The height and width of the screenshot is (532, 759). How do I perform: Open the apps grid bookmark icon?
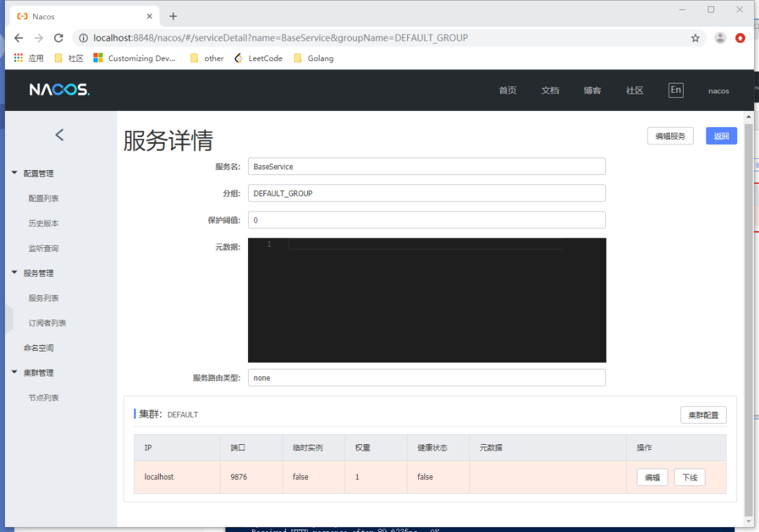coord(18,58)
